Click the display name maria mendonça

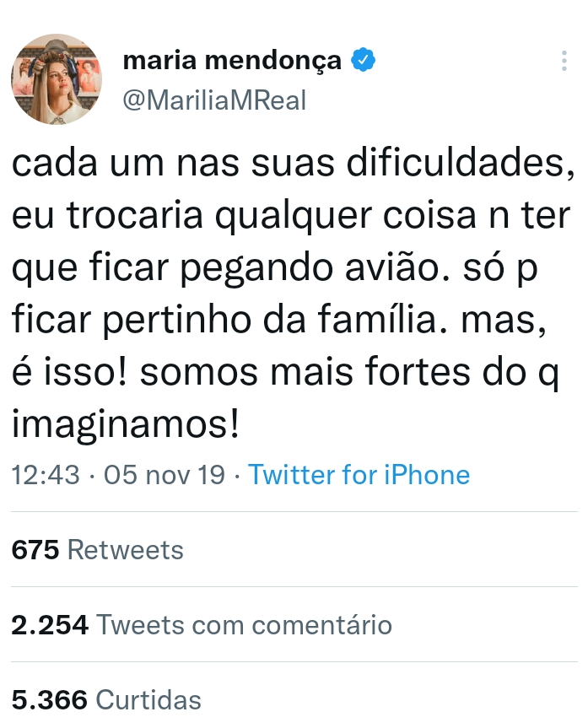click(x=232, y=61)
